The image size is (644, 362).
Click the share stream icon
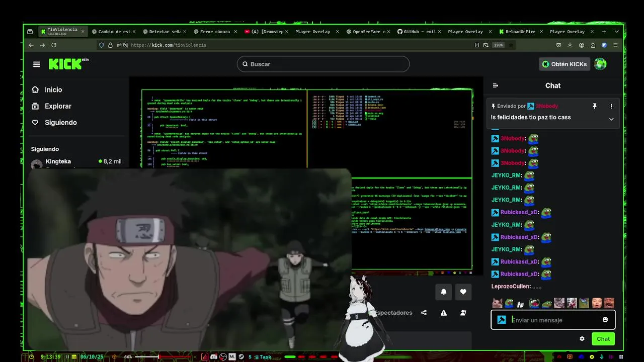click(x=424, y=313)
